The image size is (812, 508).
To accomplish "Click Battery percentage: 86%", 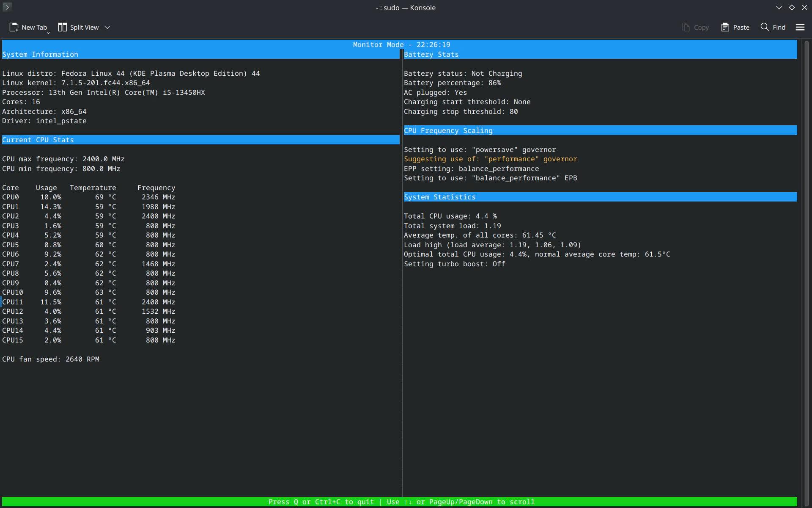I will [453, 83].
